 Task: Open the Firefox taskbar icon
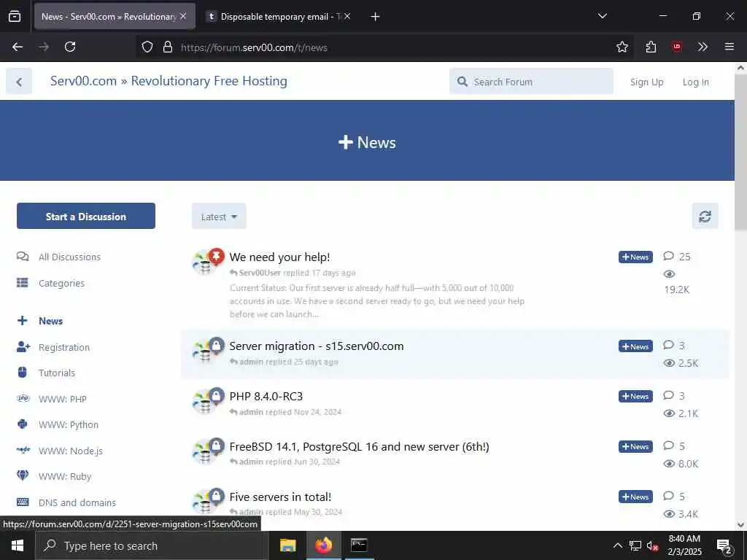[323, 545]
